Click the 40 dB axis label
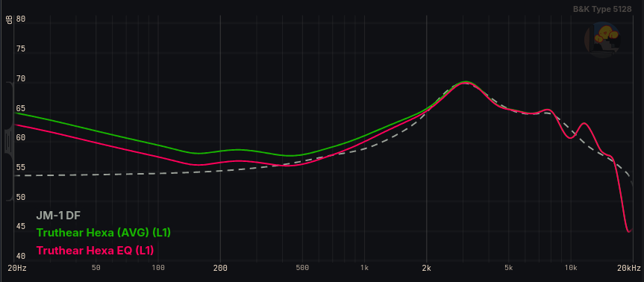The image size is (644, 282). click(21, 257)
